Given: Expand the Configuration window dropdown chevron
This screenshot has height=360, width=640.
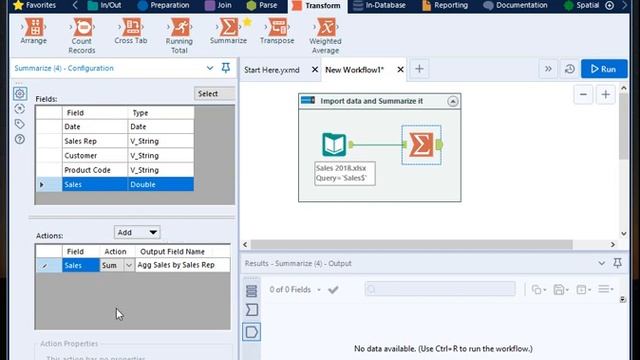Looking at the screenshot, I should click(210, 68).
